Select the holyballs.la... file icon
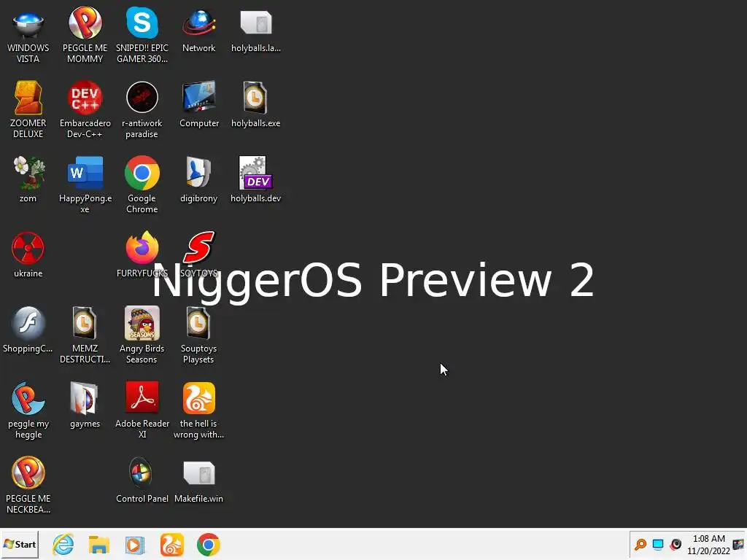 click(x=256, y=31)
